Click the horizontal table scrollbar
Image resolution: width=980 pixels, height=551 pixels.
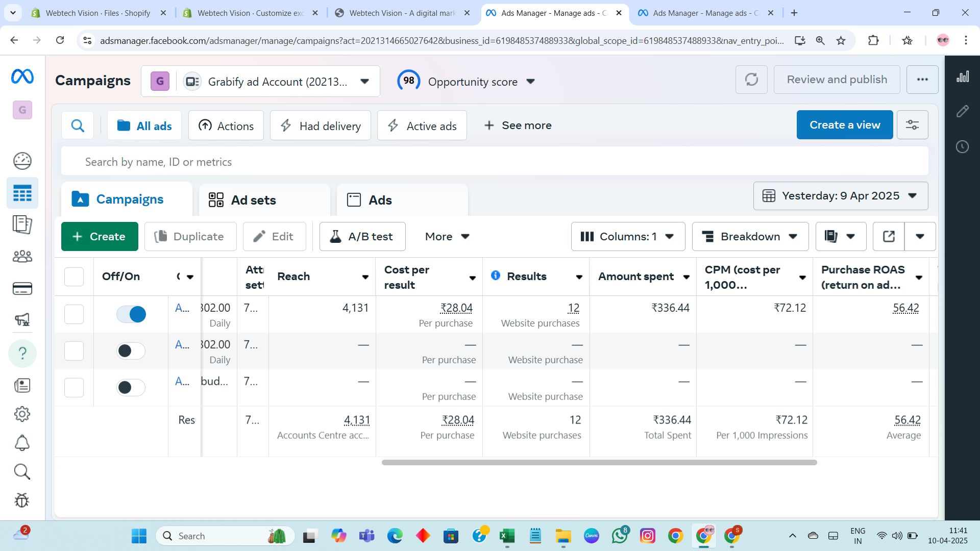[x=599, y=463]
